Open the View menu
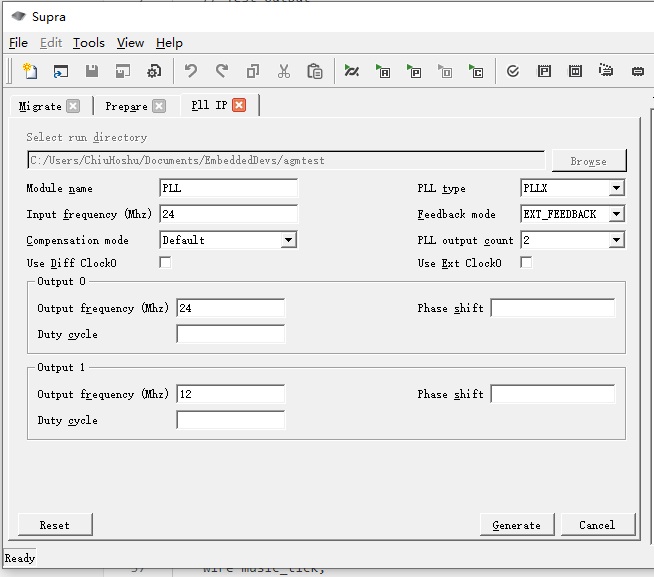The image size is (654, 577). tap(130, 43)
